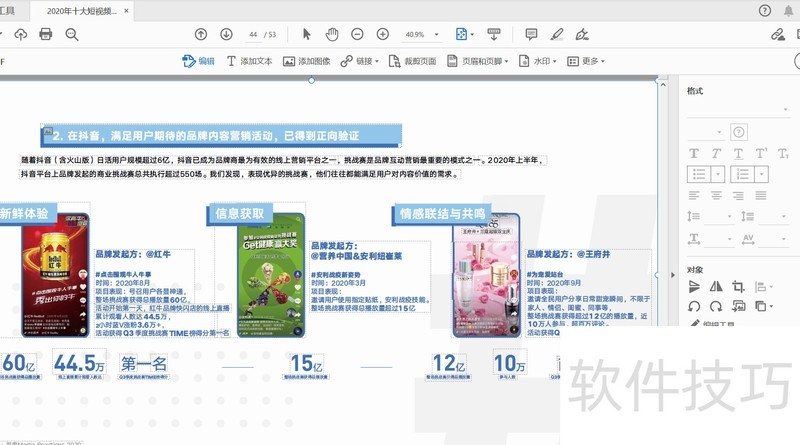
Task: Go to next page arrow
Action: pos(226,34)
